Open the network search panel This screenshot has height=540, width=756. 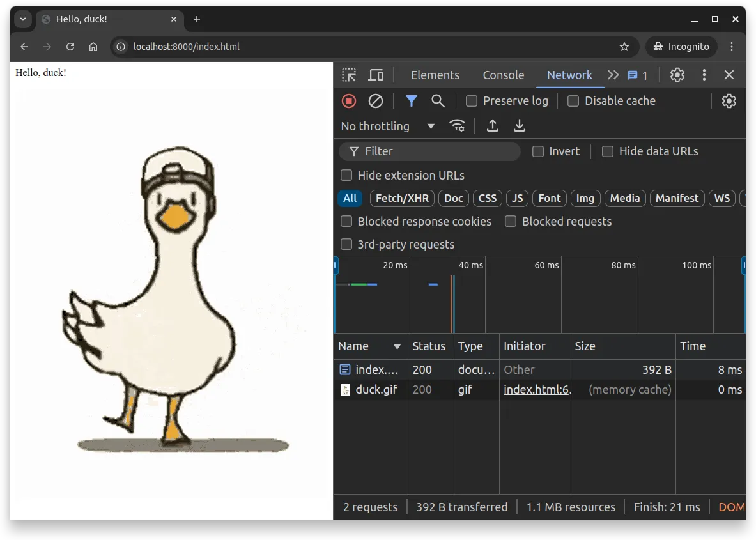click(x=438, y=101)
